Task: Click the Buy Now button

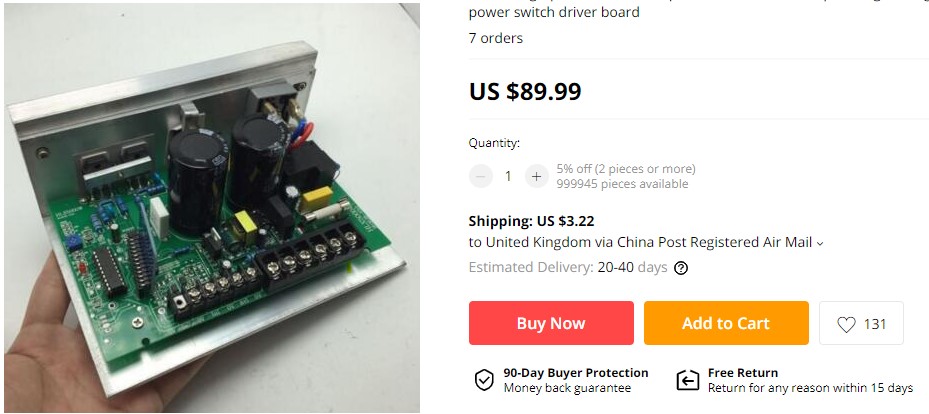Action: (x=551, y=323)
